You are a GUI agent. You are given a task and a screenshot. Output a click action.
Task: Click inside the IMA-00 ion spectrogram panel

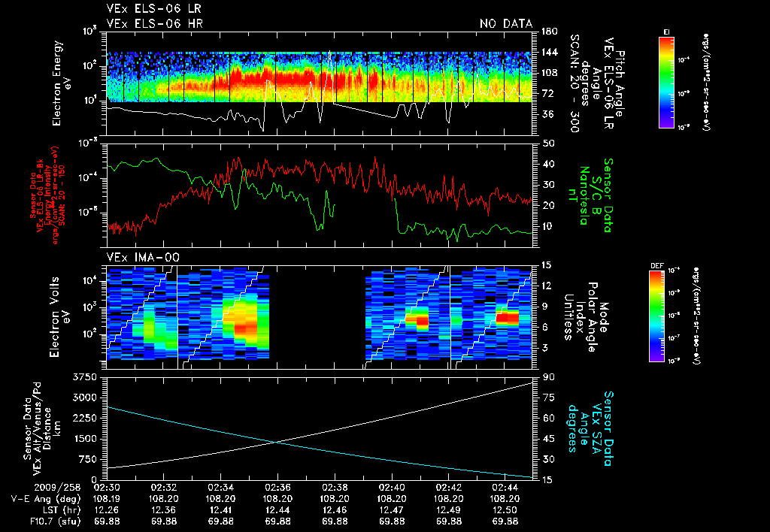[319, 317]
